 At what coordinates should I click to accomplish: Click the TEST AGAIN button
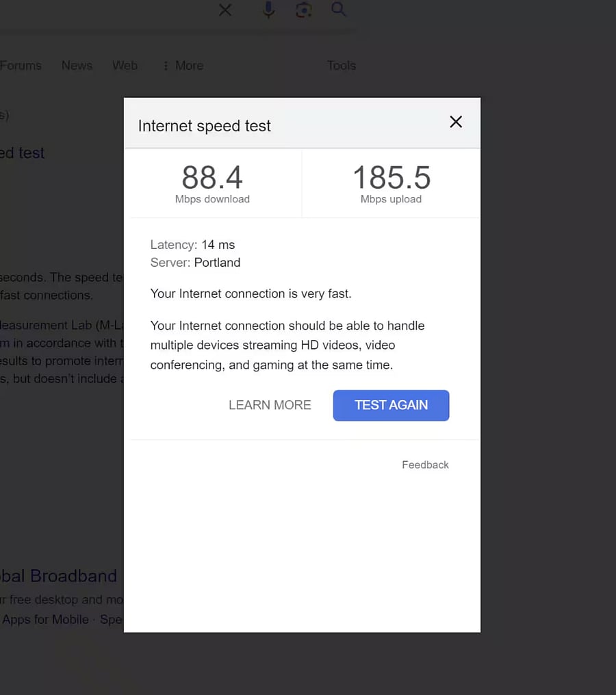click(391, 406)
